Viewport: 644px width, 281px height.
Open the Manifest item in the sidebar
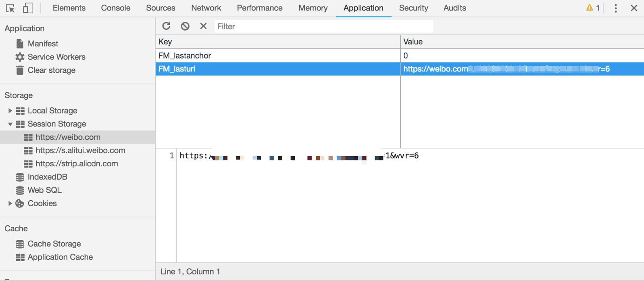(43, 44)
